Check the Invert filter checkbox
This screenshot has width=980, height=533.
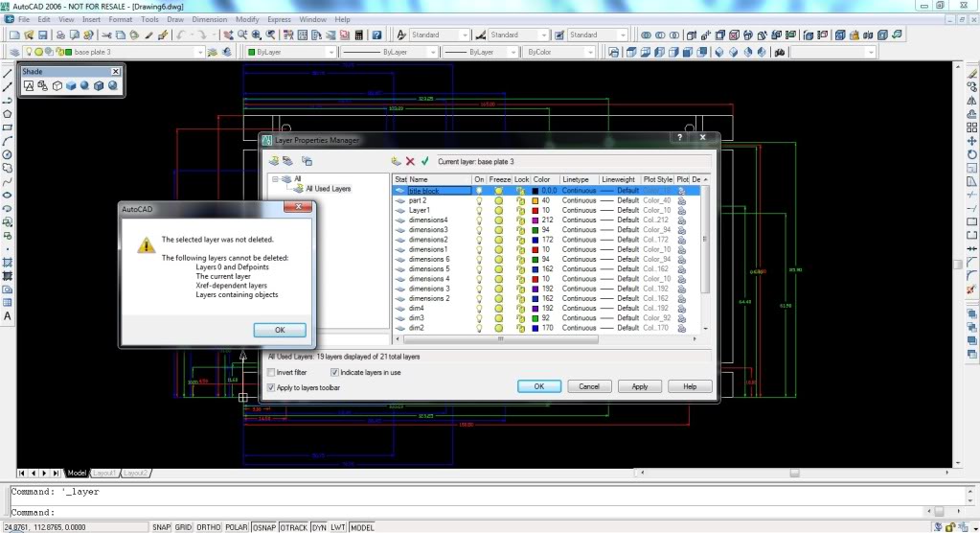(x=271, y=372)
